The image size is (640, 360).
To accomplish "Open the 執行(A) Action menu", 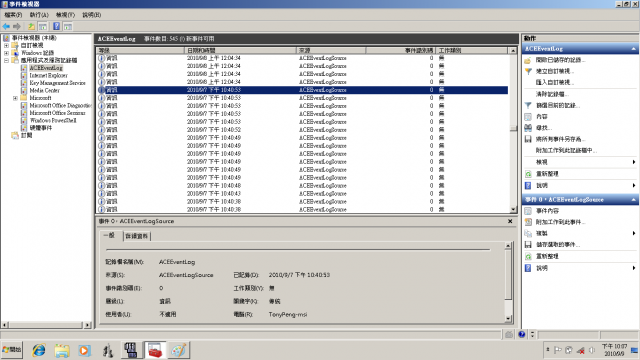I will coord(39,15).
